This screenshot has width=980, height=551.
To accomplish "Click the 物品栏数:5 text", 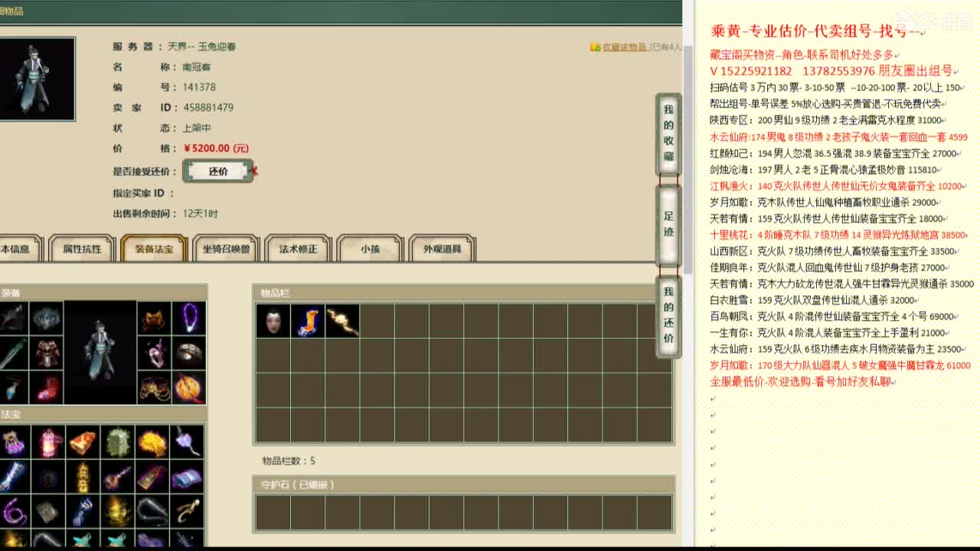I will tap(289, 461).
